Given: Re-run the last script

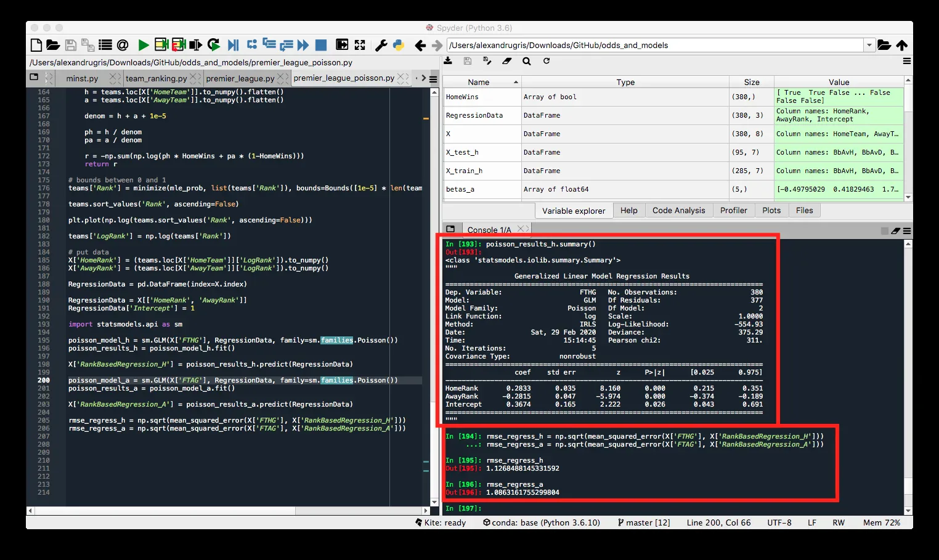Looking at the screenshot, I should pos(214,45).
